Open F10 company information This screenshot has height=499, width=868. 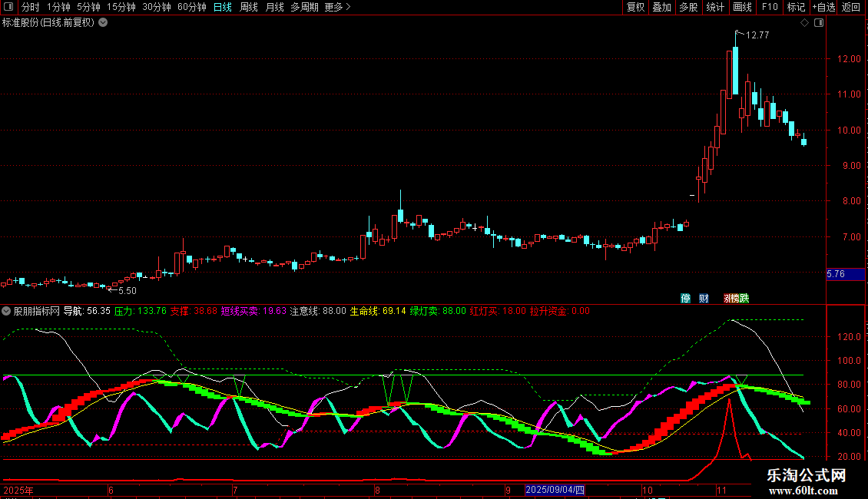tap(770, 7)
